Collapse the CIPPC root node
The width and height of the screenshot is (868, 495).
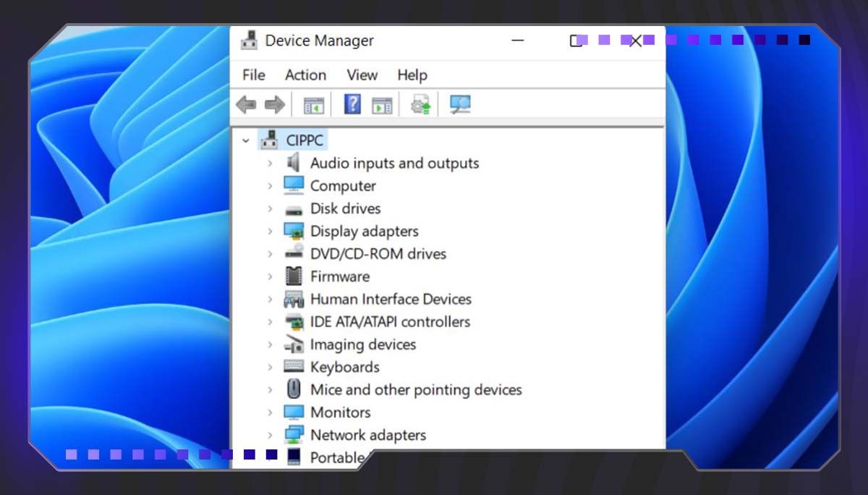246,140
